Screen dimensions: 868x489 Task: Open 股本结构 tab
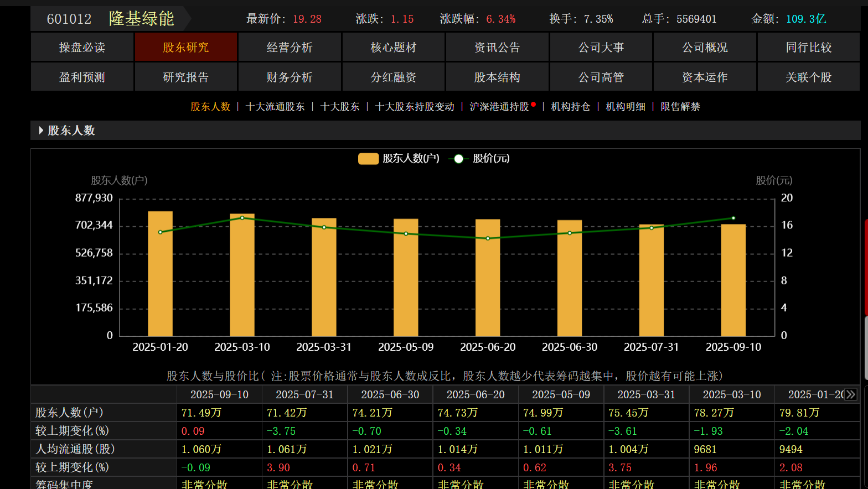coord(497,77)
